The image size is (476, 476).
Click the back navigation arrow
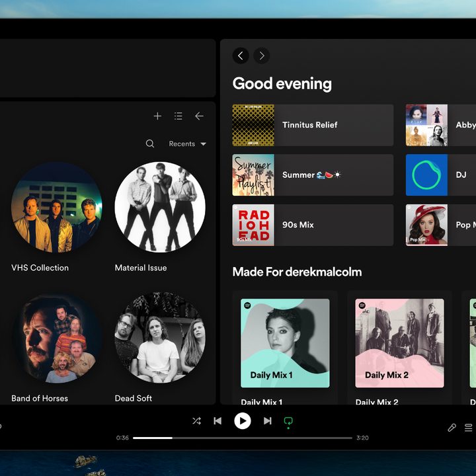tap(241, 56)
